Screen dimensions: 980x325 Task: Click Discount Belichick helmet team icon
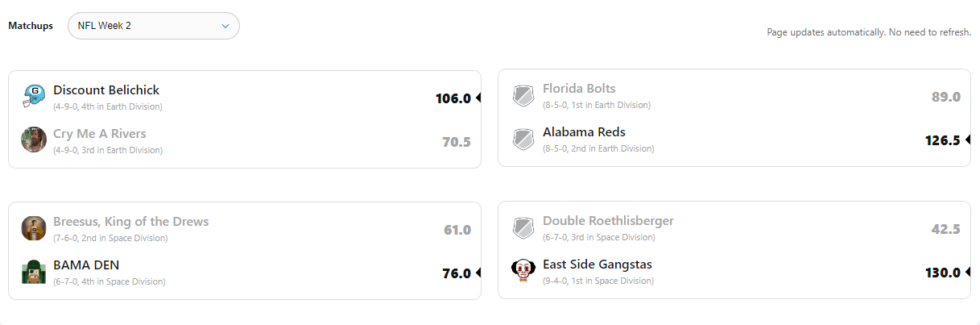tap(34, 96)
